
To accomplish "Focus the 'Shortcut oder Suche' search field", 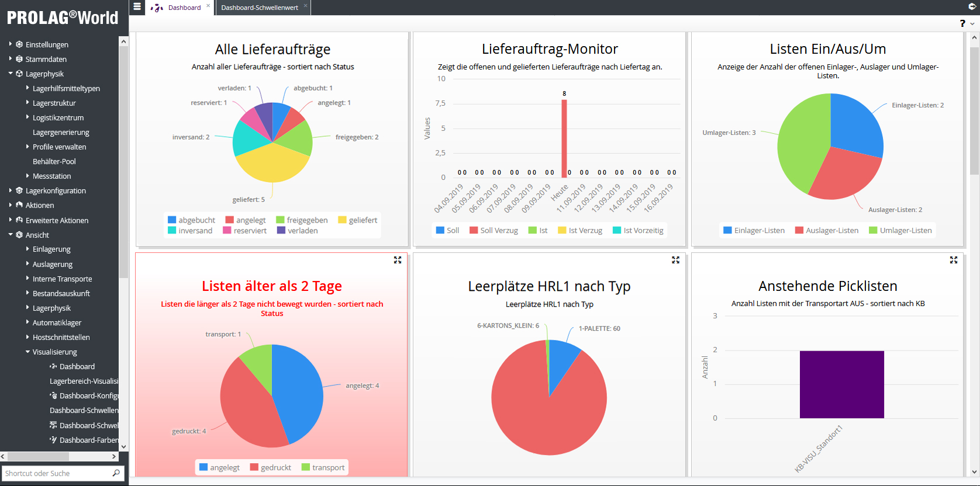I will [x=57, y=473].
